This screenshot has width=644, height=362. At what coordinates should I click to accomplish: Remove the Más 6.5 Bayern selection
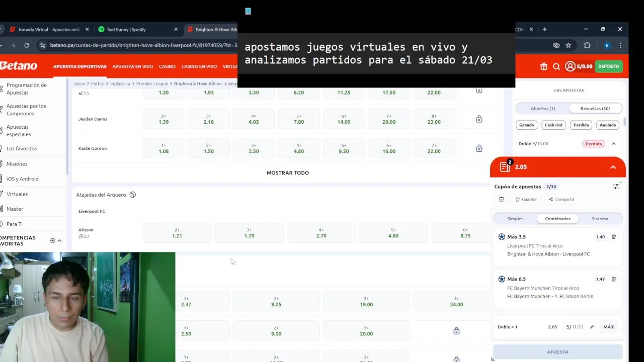point(614,279)
